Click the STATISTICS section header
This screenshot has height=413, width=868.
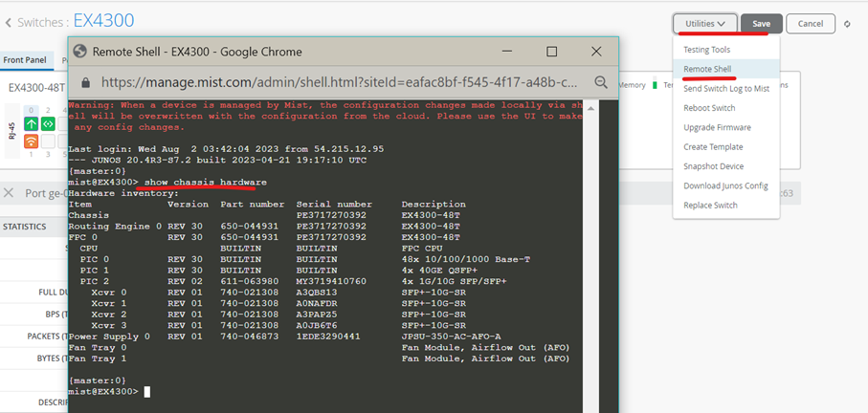pos(24,227)
